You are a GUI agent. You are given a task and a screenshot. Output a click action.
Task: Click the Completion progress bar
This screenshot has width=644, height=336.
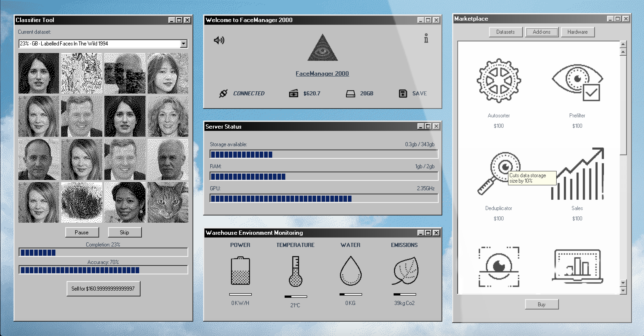tap(103, 252)
